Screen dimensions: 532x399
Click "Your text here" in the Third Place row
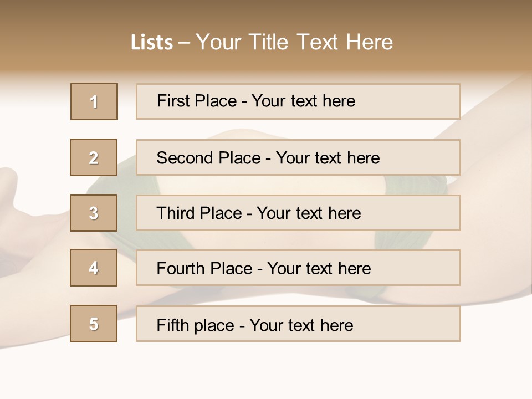point(309,213)
